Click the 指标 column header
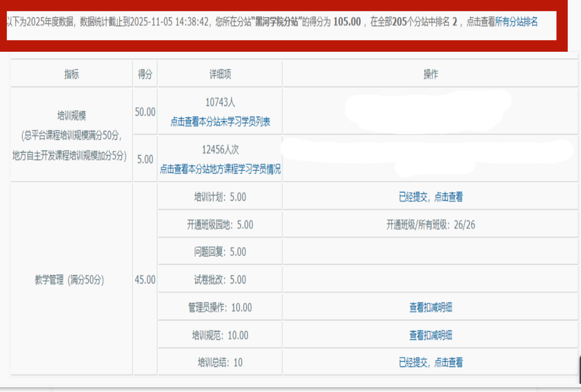 click(71, 75)
